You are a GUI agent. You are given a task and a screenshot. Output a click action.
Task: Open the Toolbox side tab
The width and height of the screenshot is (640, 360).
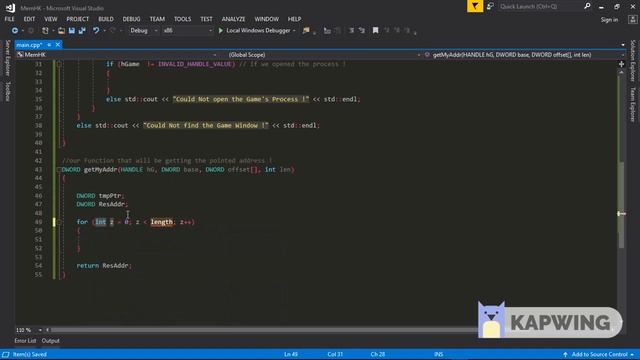(7, 91)
